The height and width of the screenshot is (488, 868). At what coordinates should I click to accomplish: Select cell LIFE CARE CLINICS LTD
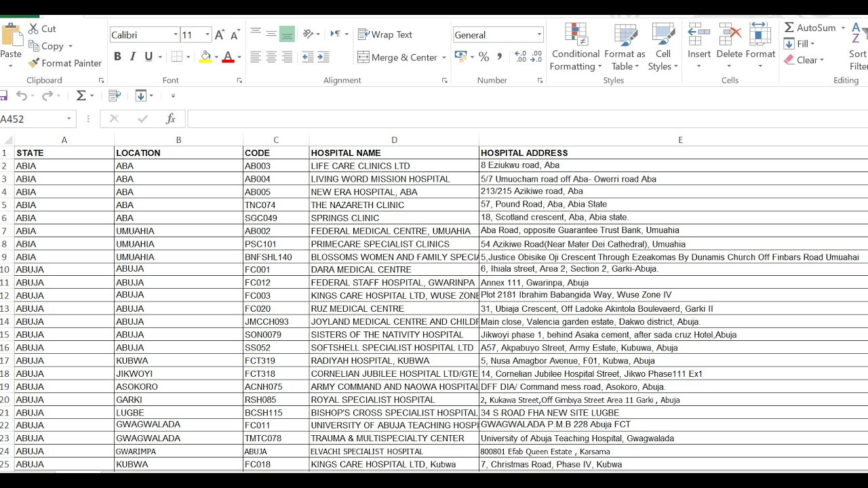point(394,166)
